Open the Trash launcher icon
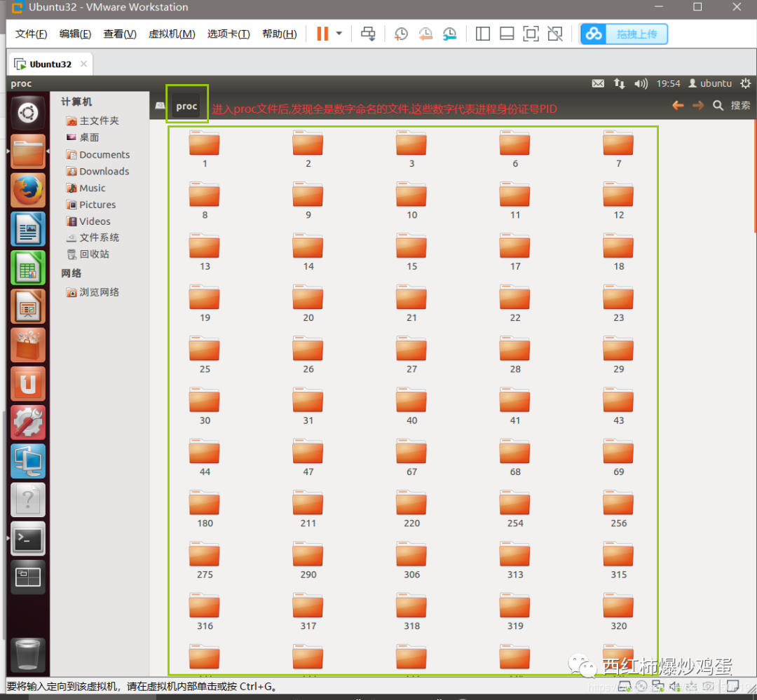Viewport: 757px width, 700px height. tap(28, 655)
